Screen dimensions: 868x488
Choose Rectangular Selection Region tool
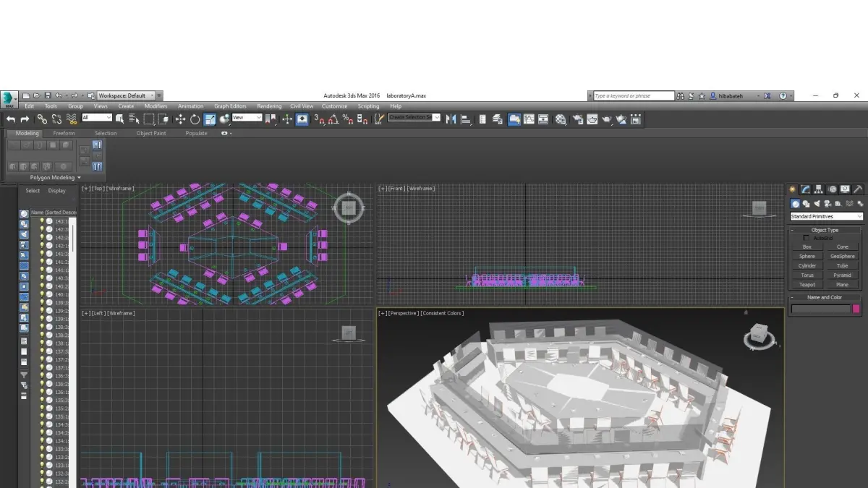click(149, 119)
